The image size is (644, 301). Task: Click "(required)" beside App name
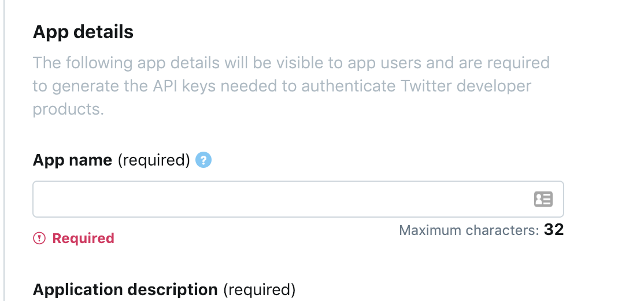tap(154, 160)
